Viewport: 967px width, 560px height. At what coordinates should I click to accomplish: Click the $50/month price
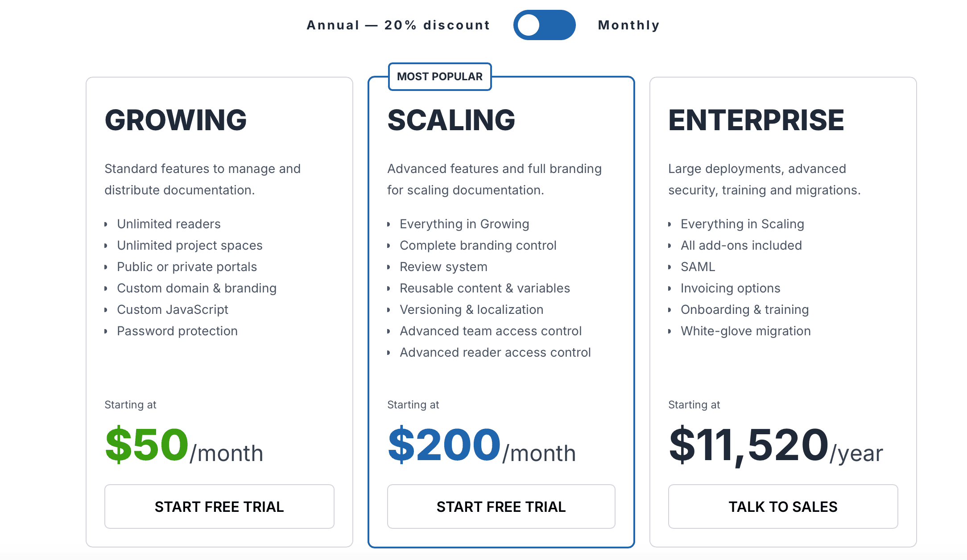coord(184,445)
